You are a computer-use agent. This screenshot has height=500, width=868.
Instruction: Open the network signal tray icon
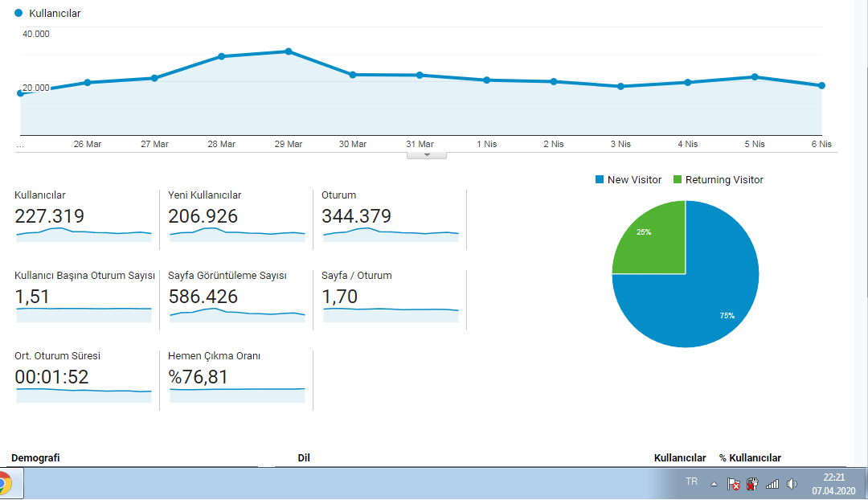click(772, 484)
